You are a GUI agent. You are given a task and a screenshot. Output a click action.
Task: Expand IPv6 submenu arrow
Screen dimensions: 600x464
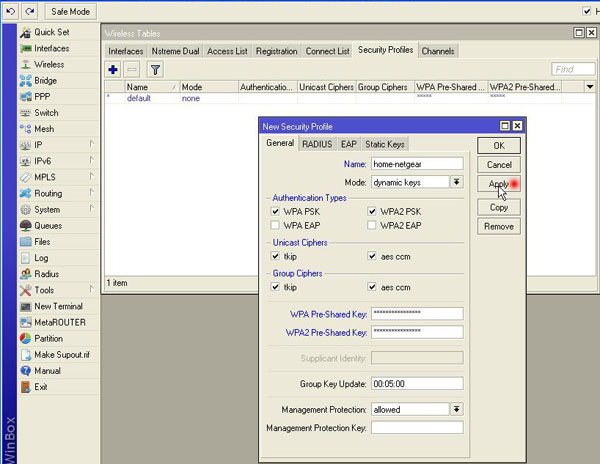(91, 160)
